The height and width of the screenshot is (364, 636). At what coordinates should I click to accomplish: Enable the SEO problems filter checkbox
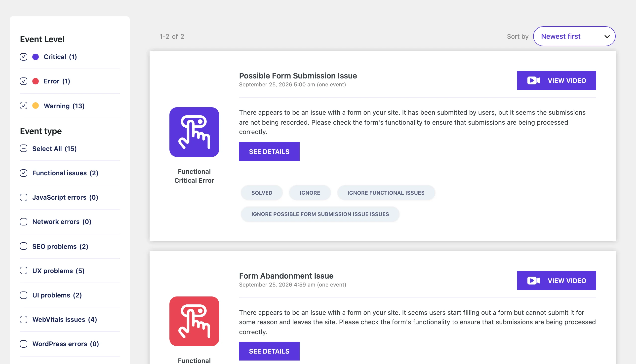(x=24, y=246)
